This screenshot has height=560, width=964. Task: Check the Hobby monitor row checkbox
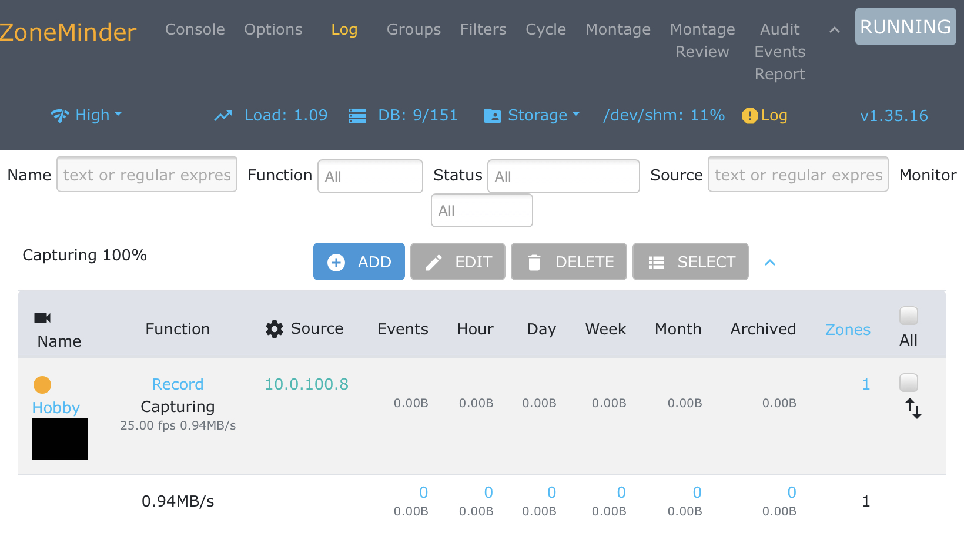point(909,383)
